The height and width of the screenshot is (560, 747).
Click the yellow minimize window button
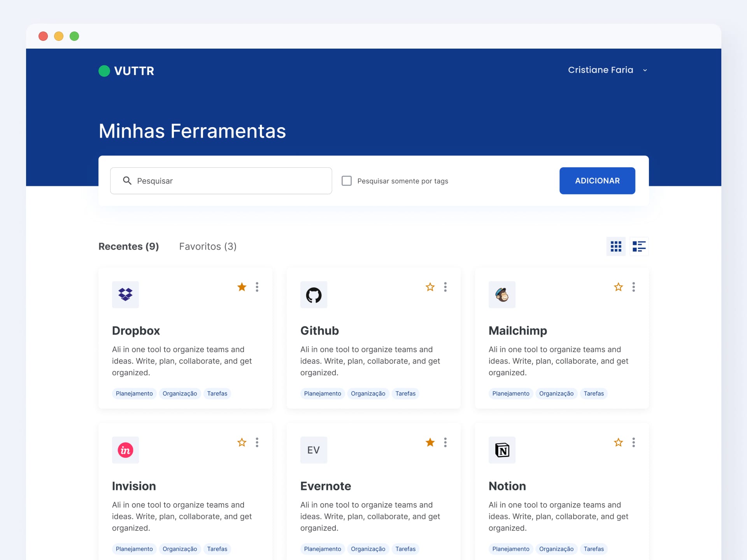(x=59, y=36)
